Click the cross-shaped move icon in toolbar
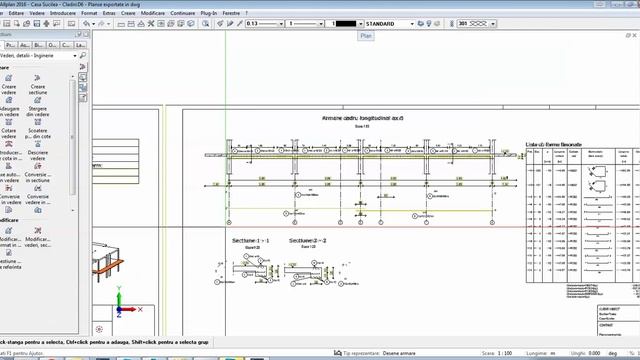 click(x=46, y=24)
